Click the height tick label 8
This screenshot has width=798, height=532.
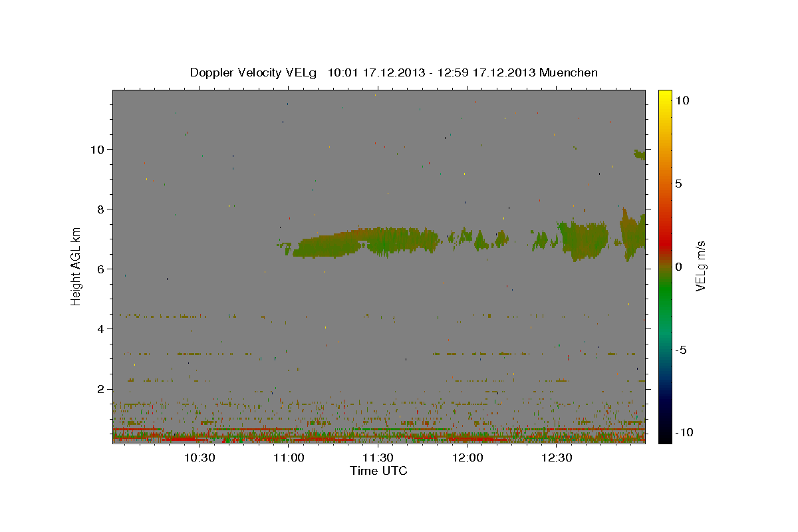[x=102, y=209]
